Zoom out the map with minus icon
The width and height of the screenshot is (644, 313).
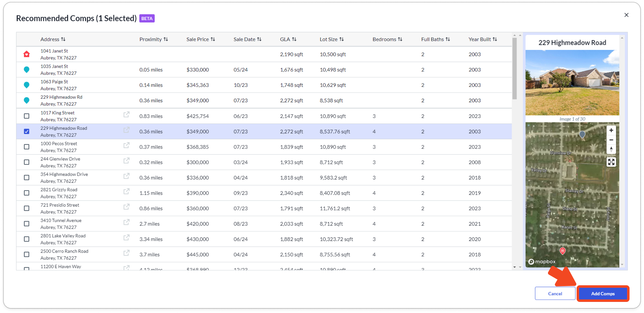(611, 140)
